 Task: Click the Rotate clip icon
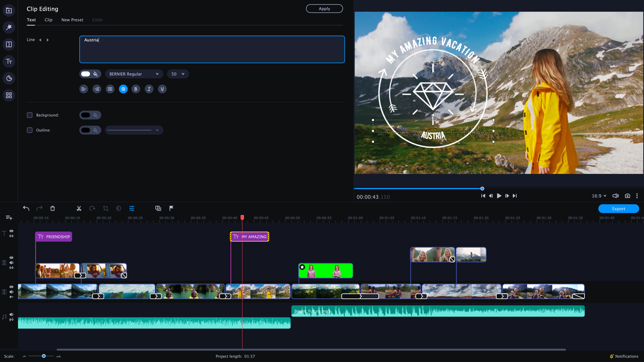pyautogui.click(x=92, y=208)
